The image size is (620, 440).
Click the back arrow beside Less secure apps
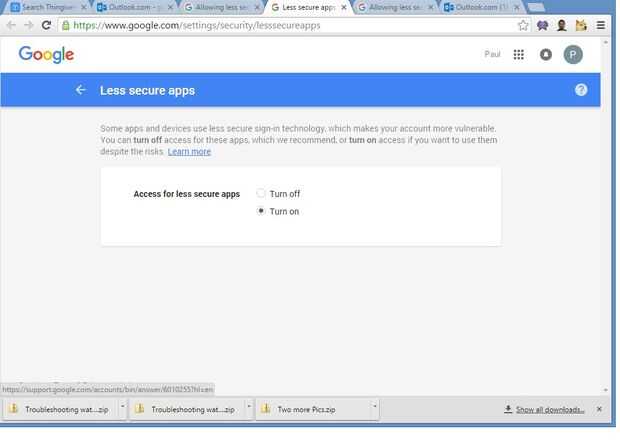[80, 90]
